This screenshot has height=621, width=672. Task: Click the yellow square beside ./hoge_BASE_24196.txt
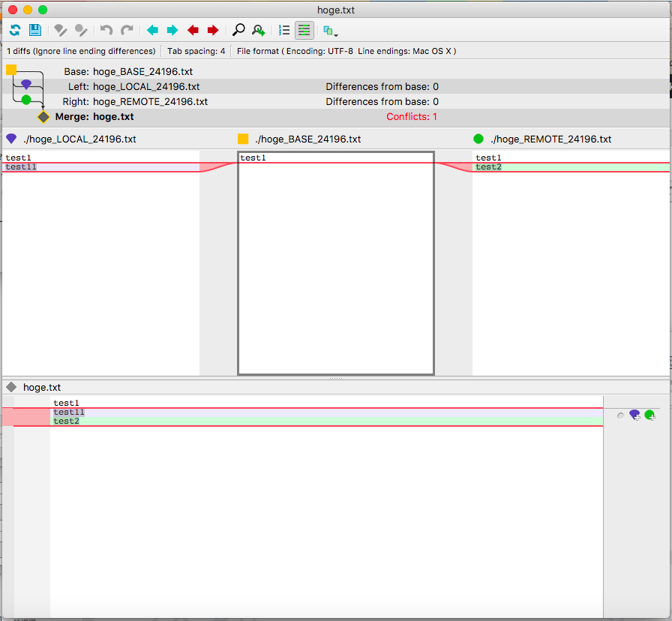click(243, 139)
